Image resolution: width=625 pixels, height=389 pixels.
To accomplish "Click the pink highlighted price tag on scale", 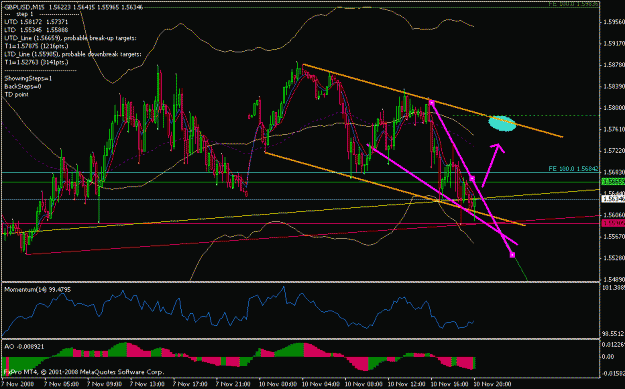I will pos(613,224).
